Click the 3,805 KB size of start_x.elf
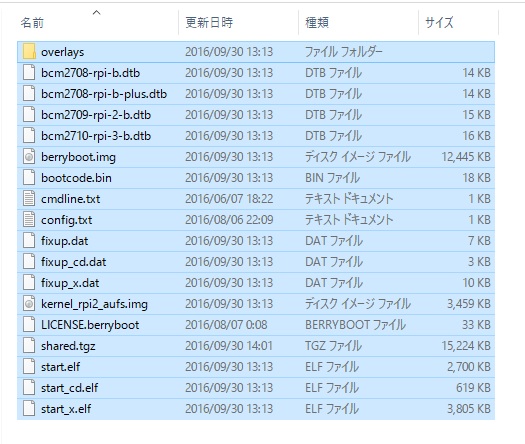This screenshot has width=525, height=444. 469,409
